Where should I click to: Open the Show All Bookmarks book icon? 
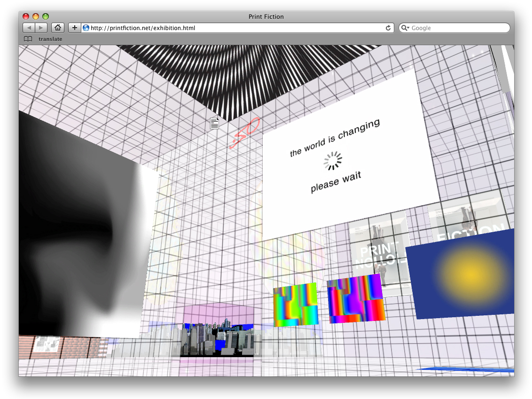point(28,39)
